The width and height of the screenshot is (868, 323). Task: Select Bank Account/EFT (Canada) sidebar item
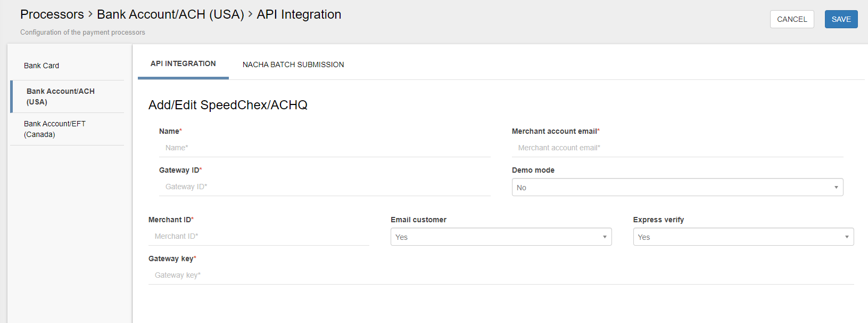(67, 129)
